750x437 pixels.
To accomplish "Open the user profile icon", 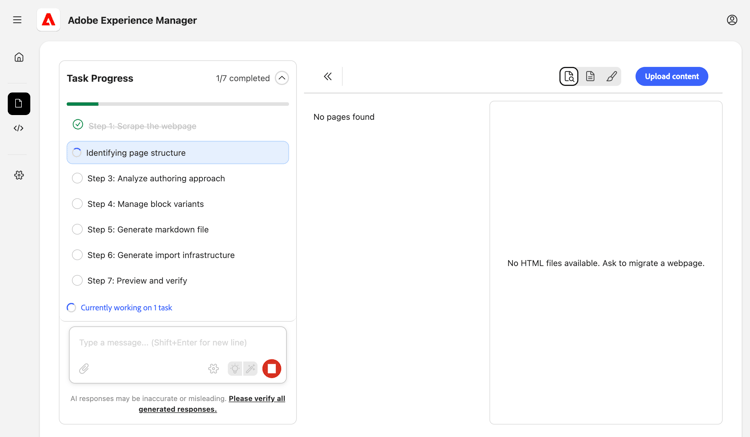I will [732, 20].
